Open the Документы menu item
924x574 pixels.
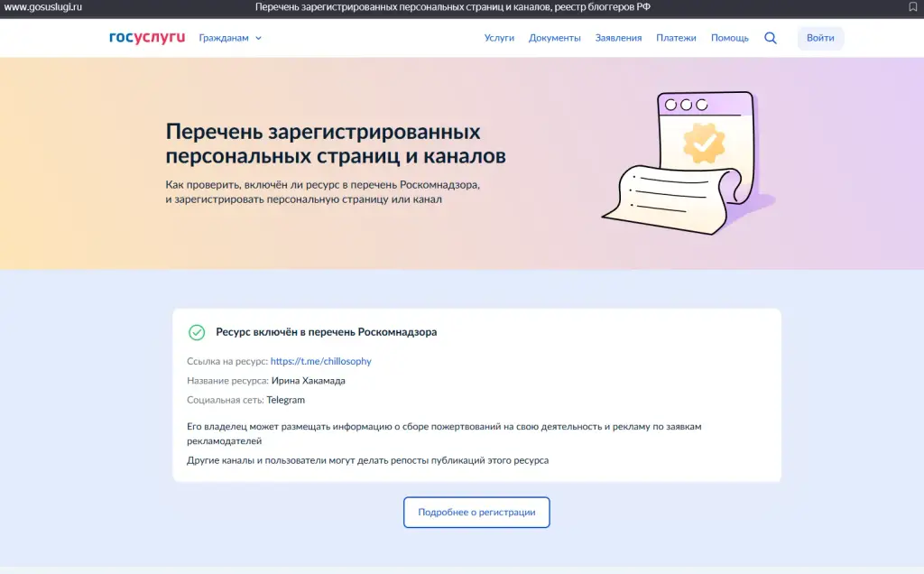tap(555, 38)
